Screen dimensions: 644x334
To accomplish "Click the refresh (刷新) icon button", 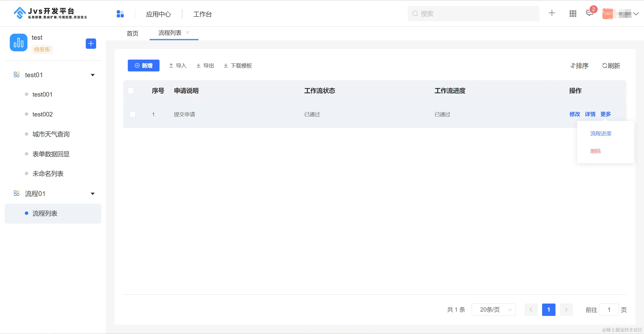I will [x=611, y=66].
